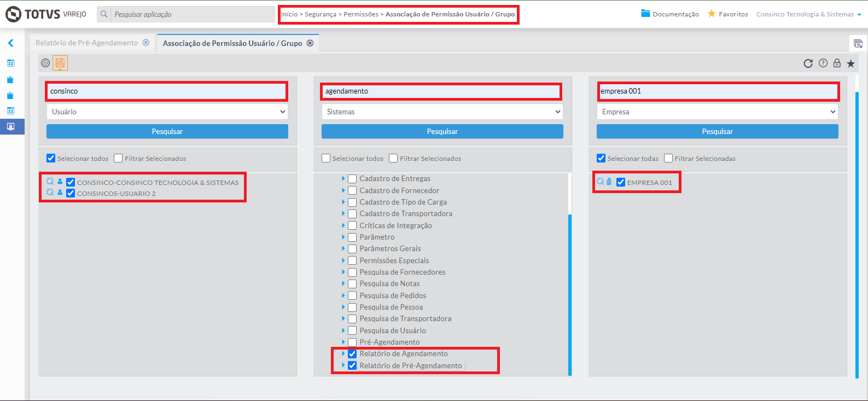Click the cancel (crossed circle) toolbar icon
Image resolution: width=868 pixels, height=401 pixels.
tap(45, 63)
